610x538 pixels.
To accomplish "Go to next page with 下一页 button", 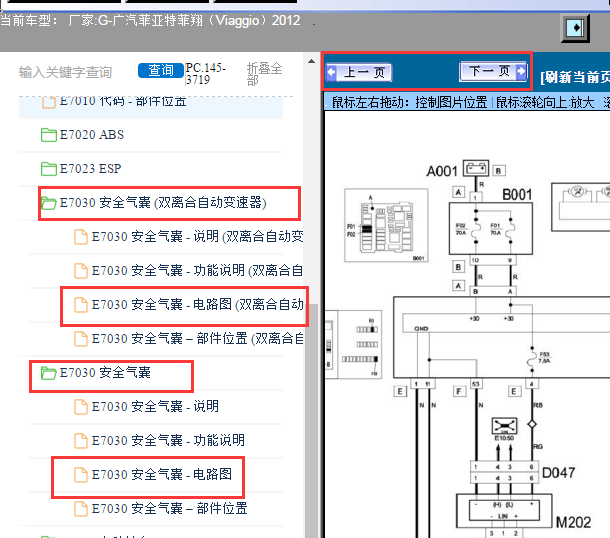I will pyautogui.click(x=493, y=71).
